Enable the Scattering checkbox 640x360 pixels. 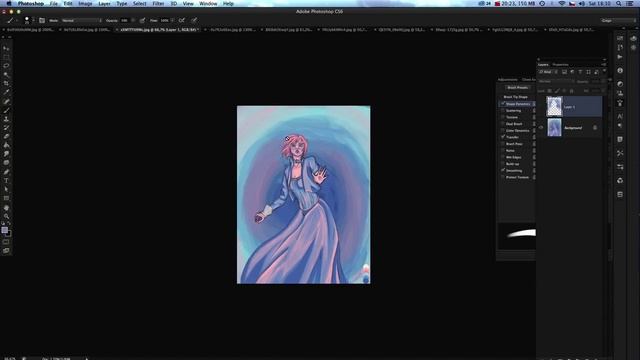pos(503,111)
